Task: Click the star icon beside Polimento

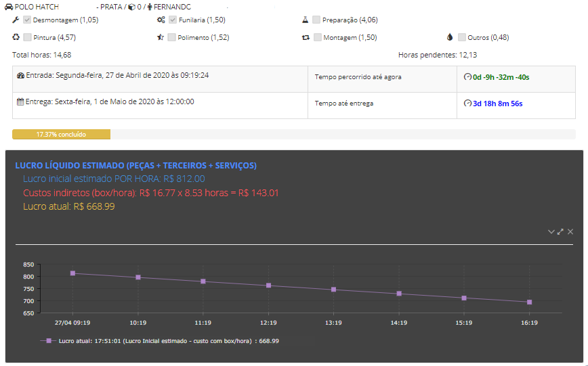Action: tap(161, 38)
